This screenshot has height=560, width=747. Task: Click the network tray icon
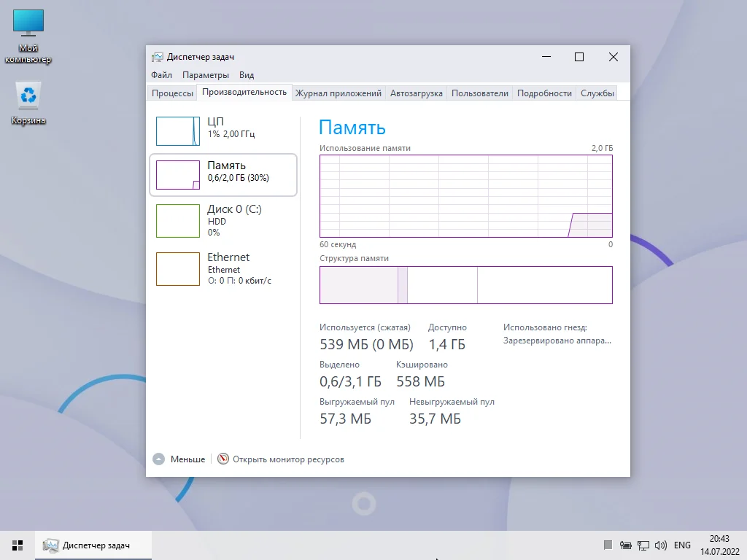click(x=643, y=545)
